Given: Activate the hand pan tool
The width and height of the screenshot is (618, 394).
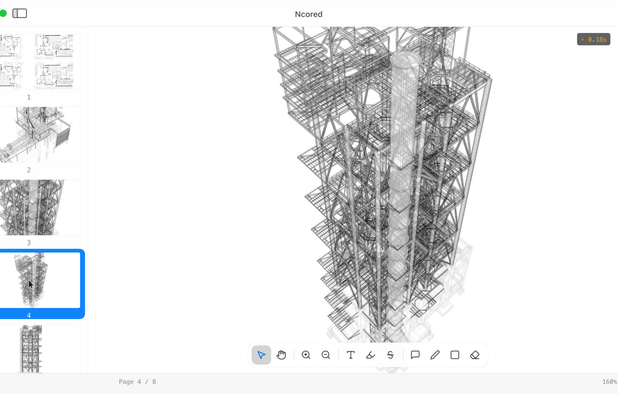Looking at the screenshot, I should [x=281, y=355].
